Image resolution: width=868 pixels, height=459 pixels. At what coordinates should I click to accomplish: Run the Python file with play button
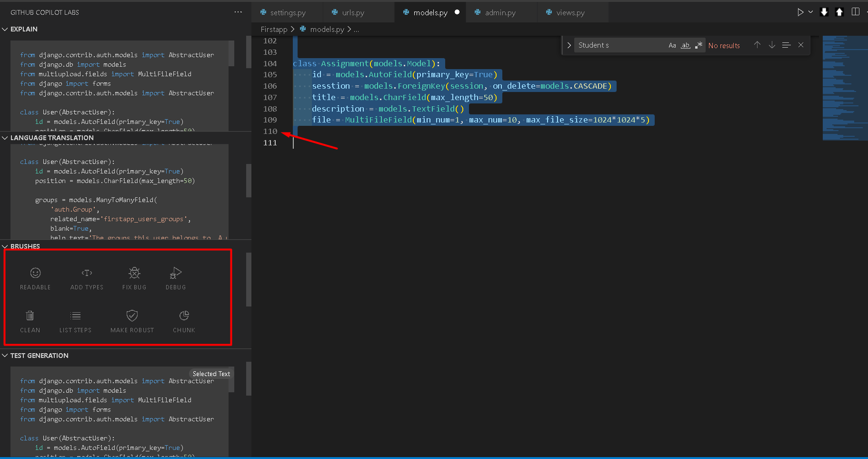(x=800, y=12)
